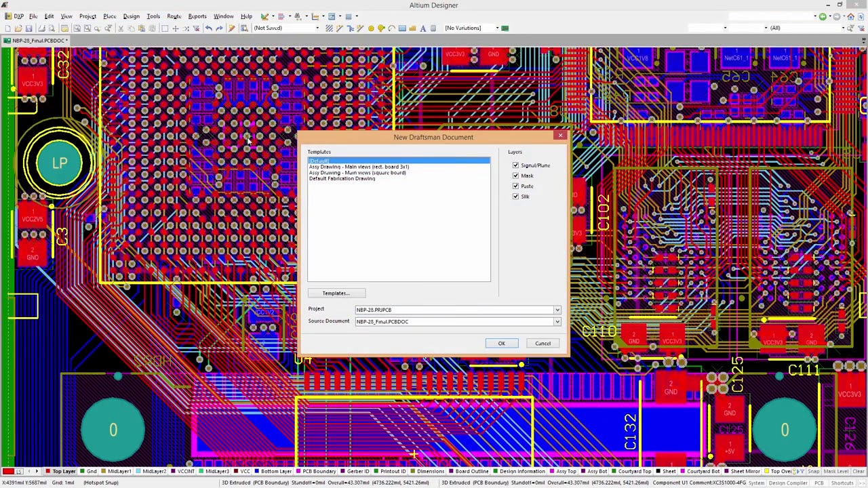Click the Zoom filter magnifier icon
The width and height of the screenshot is (868, 488).
(850, 28)
